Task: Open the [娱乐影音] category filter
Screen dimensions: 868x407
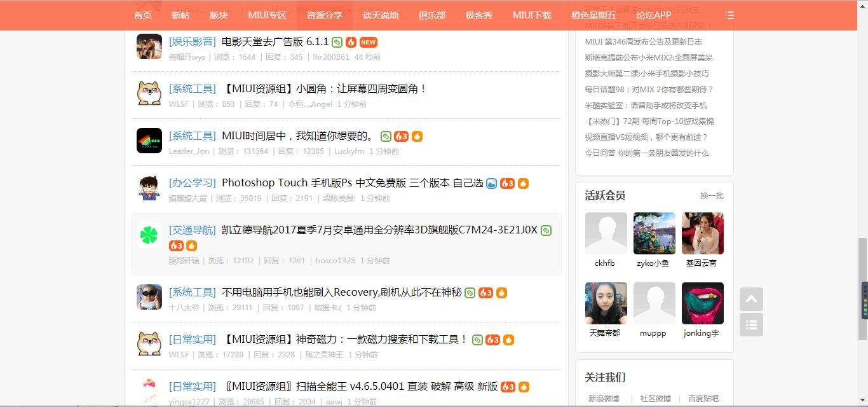Action: (193, 41)
